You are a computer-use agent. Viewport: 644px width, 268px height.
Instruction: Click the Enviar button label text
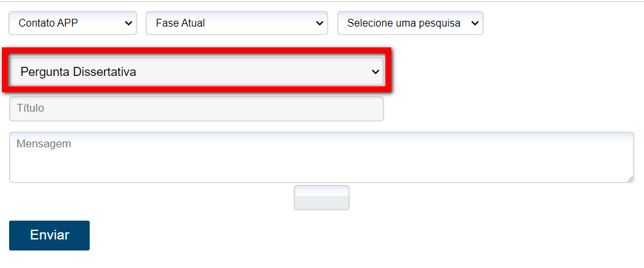pyautogui.click(x=49, y=236)
